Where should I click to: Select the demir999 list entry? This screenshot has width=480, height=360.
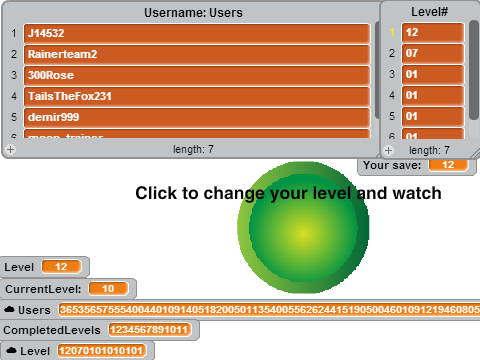[x=197, y=117]
